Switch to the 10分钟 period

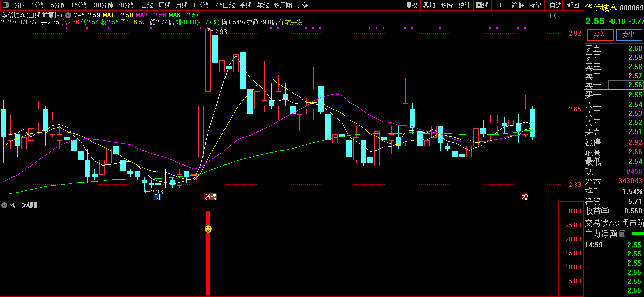click(x=202, y=5)
